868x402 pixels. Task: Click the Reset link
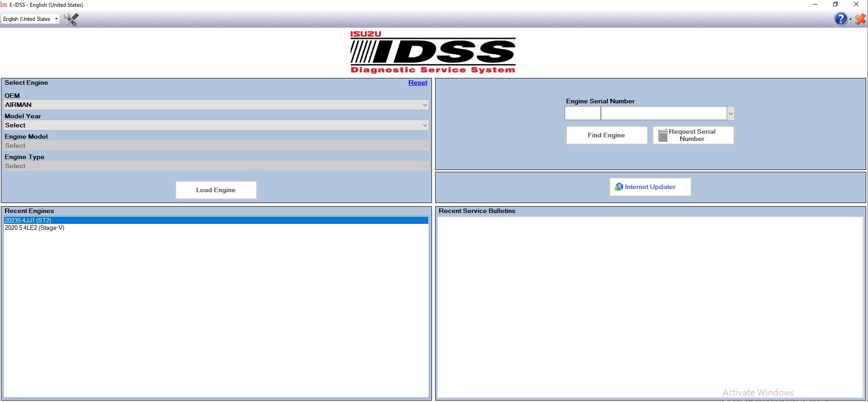click(x=417, y=82)
